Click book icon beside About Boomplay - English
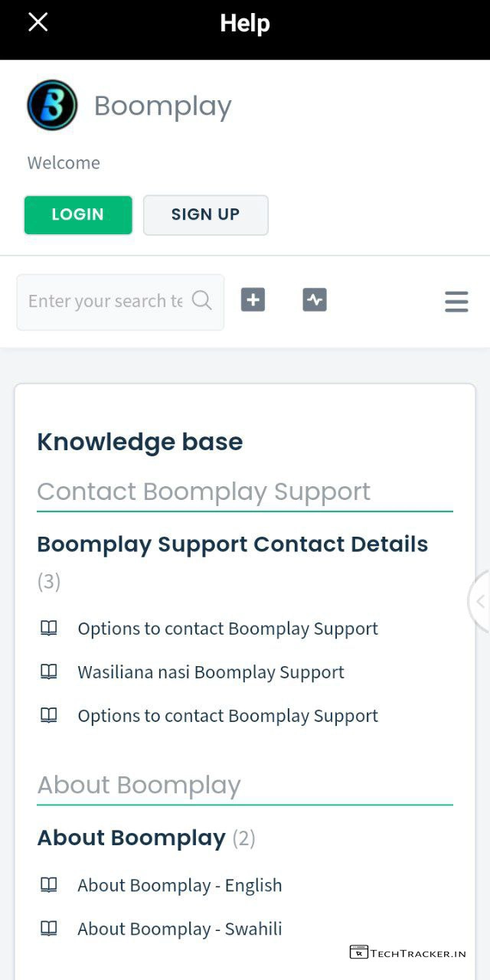Screen dimensions: 490x980 coord(49,885)
